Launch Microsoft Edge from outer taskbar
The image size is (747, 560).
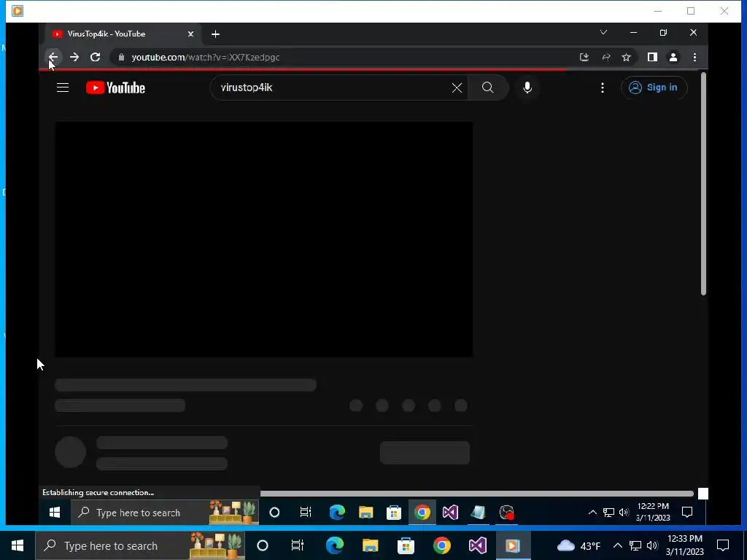335,545
